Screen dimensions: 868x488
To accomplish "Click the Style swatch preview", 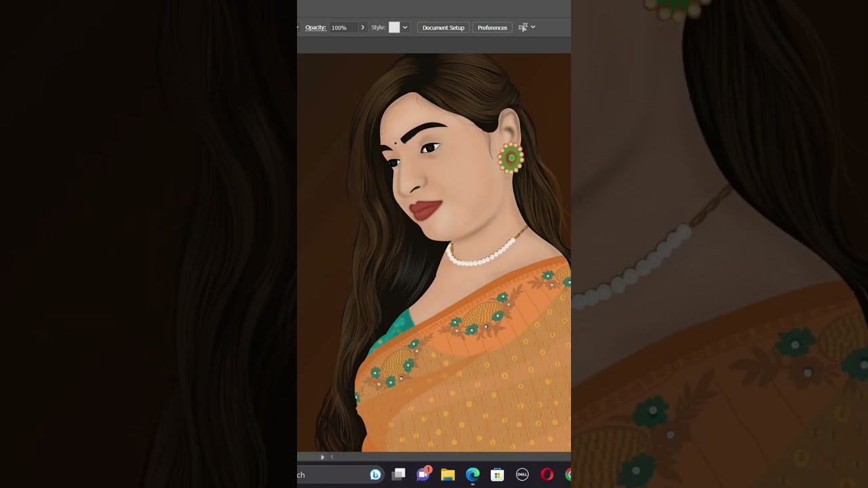I will 394,28.
